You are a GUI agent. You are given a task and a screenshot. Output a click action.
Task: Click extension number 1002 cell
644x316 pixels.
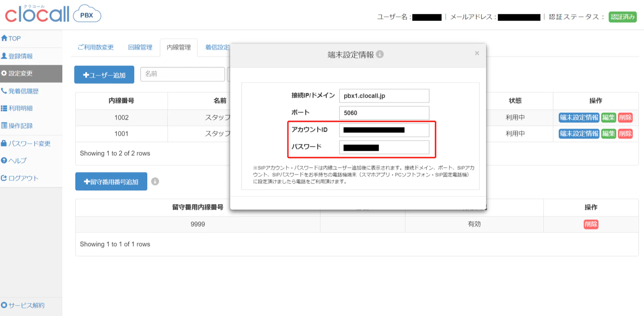coord(121,118)
